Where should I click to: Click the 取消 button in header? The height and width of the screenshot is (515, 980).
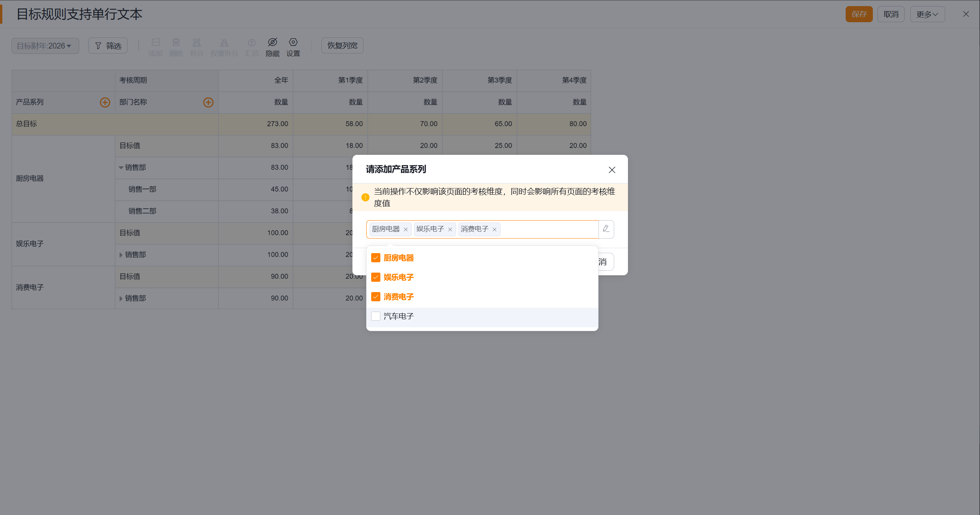pyautogui.click(x=891, y=14)
